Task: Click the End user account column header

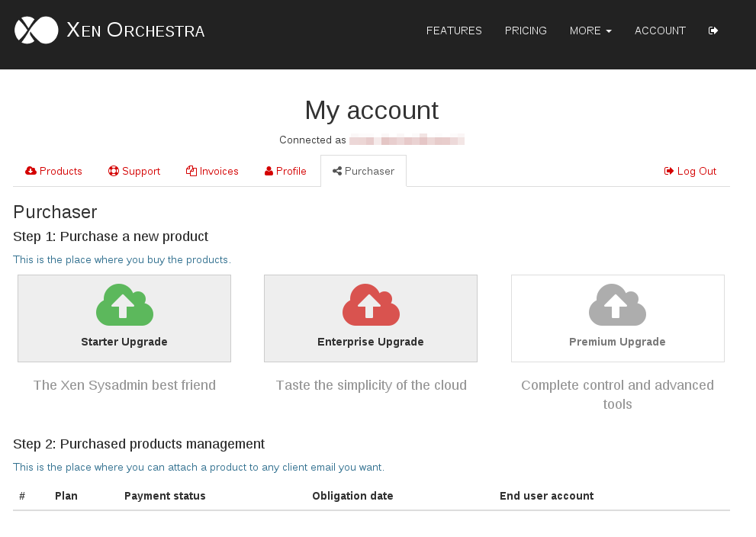Action: (x=547, y=496)
